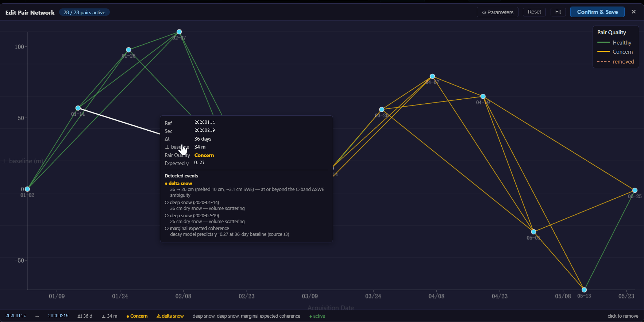The height and width of the screenshot is (322, 644).
Task: Click the Concern legend entry
Action: point(615,52)
